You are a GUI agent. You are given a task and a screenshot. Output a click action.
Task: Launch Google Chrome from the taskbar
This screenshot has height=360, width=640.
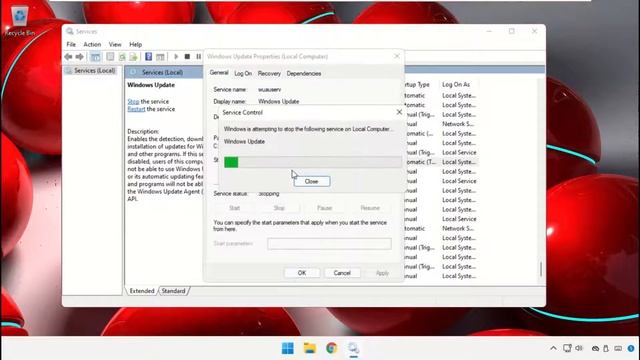click(x=332, y=348)
